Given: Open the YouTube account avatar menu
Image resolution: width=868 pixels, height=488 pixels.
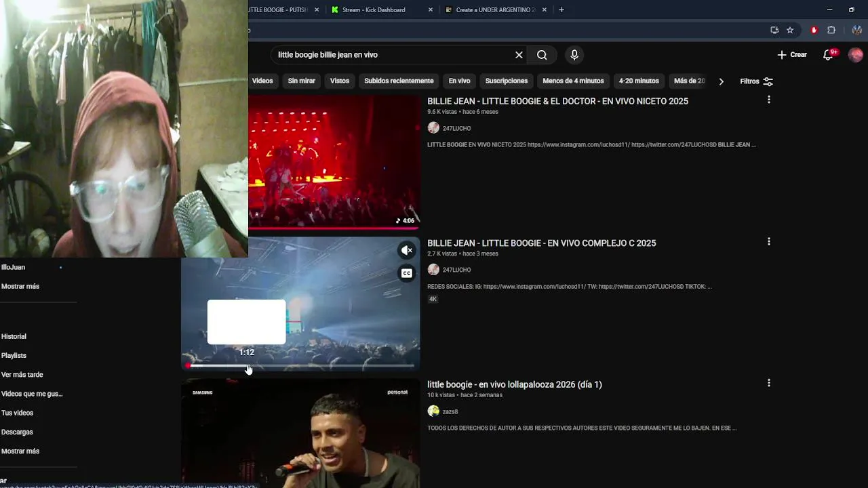Looking at the screenshot, I should click(855, 55).
